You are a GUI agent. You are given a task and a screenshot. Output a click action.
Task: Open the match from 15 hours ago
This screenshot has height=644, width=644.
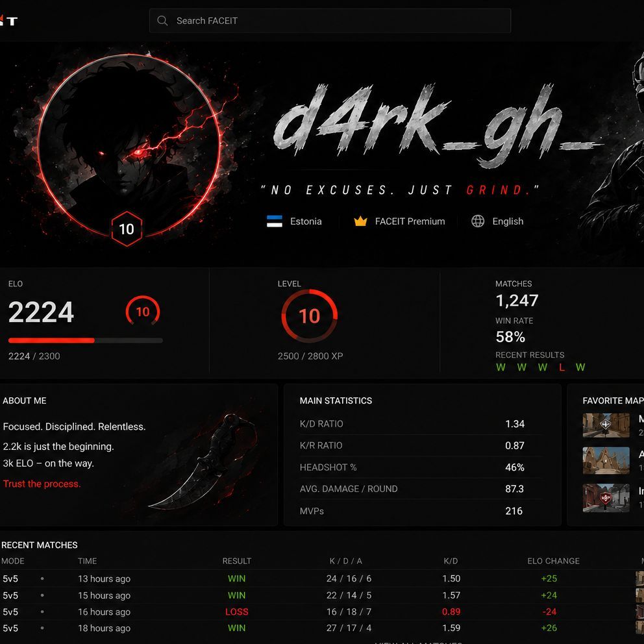(322, 595)
